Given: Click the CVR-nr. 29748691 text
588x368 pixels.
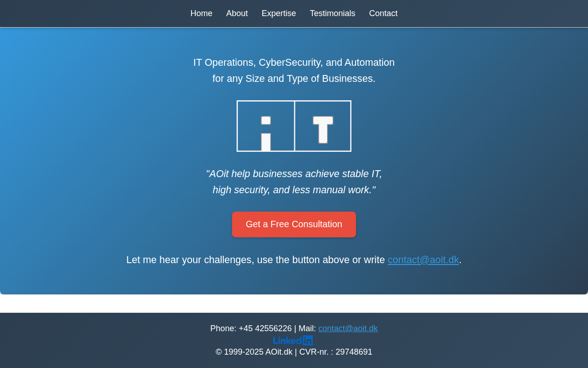Looking at the screenshot, I should pos(336,352).
